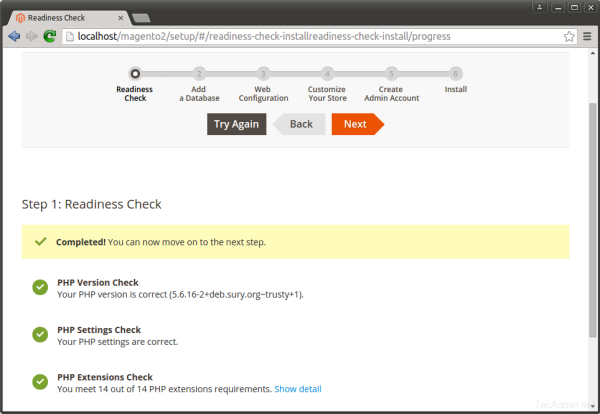The image size is (600, 414).
Task: Select step 2 Add a Database
Action: 199,73
